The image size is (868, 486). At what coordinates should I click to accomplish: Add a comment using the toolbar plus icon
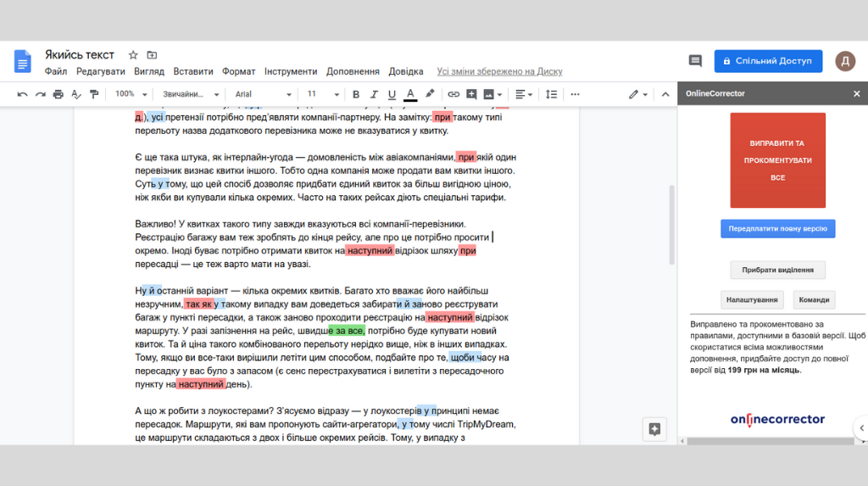tap(471, 94)
